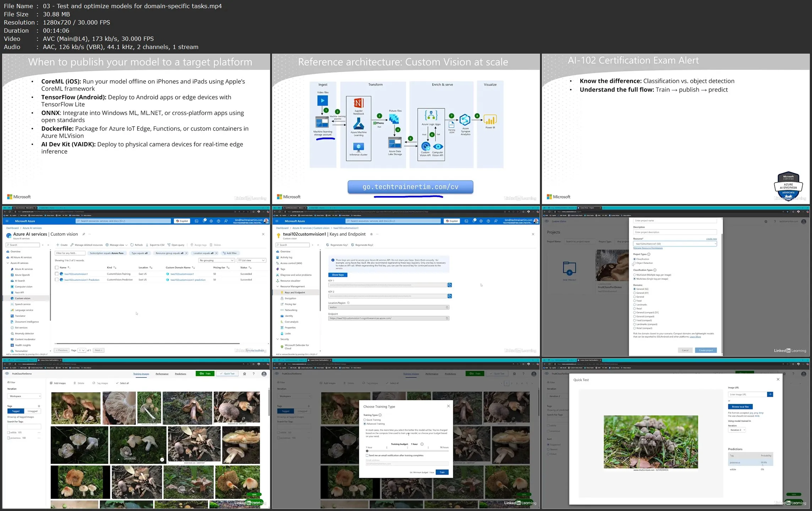Open the Manage view dropdown
Image resolution: width=812 pixels, height=511 pixels.
[x=116, y=245]
